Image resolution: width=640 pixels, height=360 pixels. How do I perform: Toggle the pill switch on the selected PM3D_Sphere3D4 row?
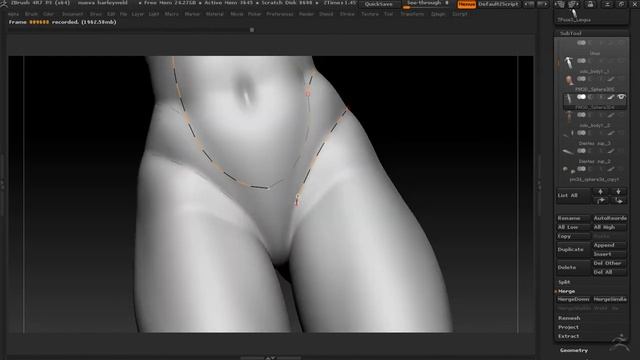tap(581, 97)
